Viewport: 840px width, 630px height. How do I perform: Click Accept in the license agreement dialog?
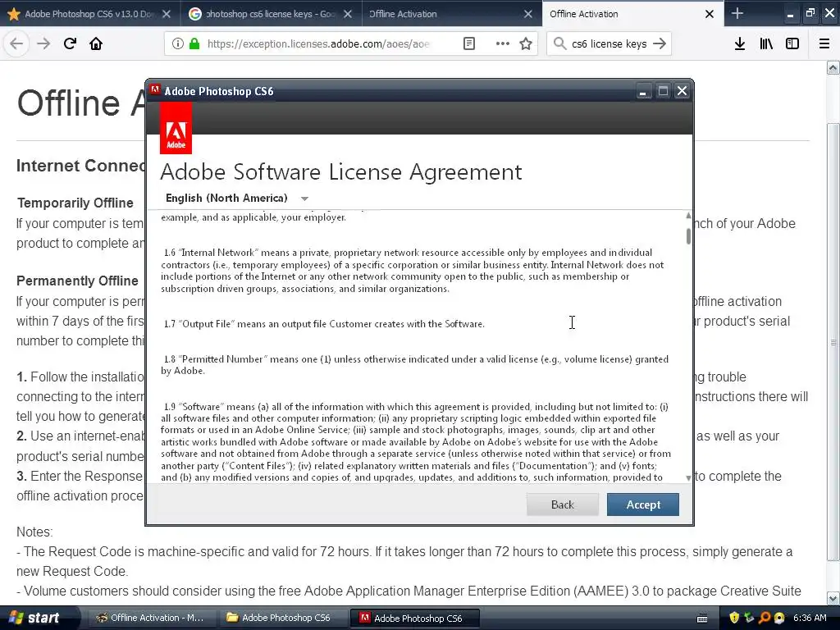[x=643, y=504]
